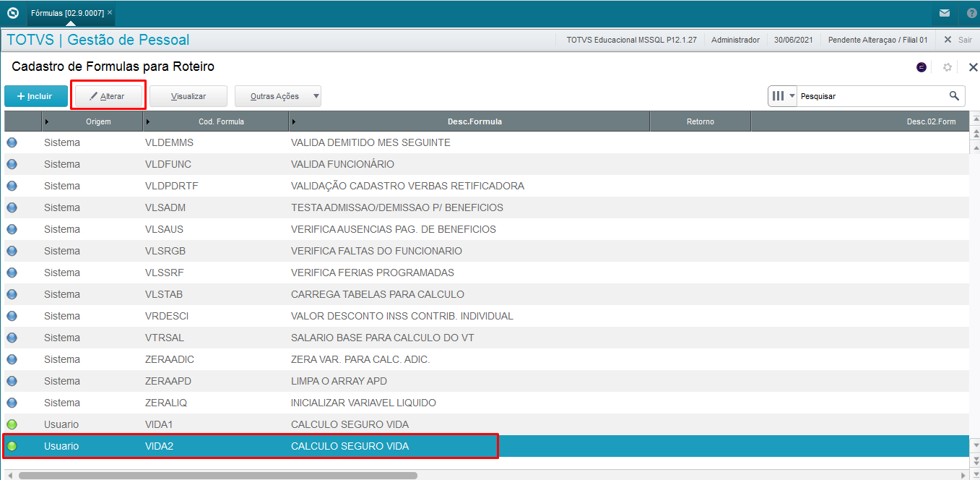The image size is (980, 480).
Task: Close the Fórmulas [02.9.0007] tab
Action: [110, 13]
